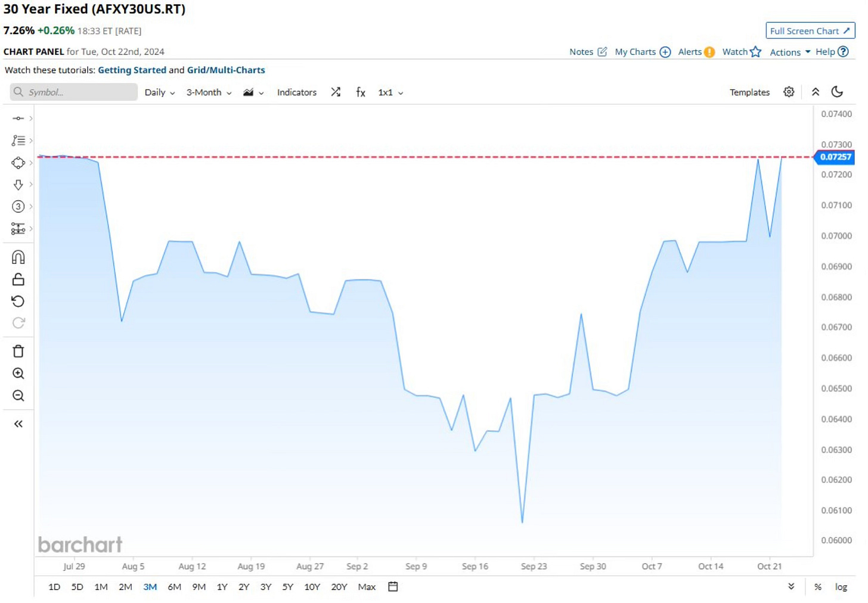The height and width of the screenshot is (603, 868).
Task: Select the 10Y time range
Action: point(312,587)
